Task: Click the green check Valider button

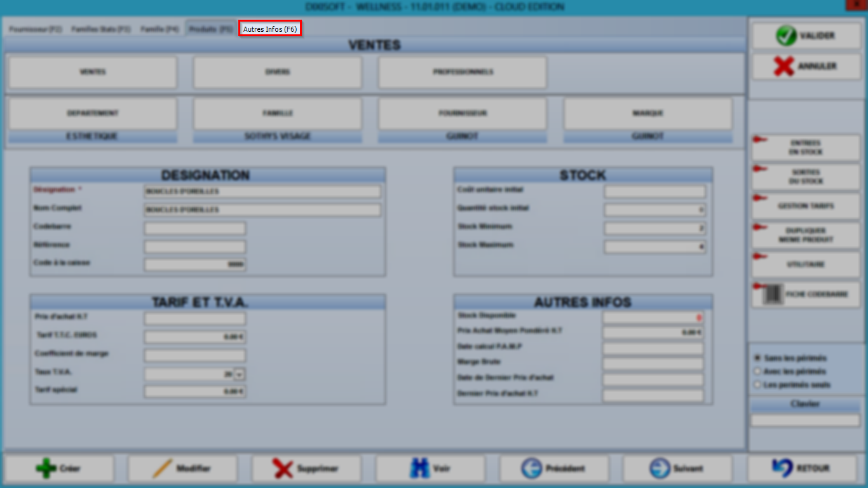Action: point(807,36)
